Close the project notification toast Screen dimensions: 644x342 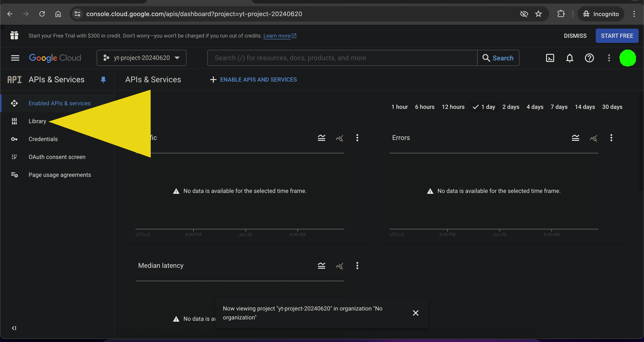pos(415,313)
